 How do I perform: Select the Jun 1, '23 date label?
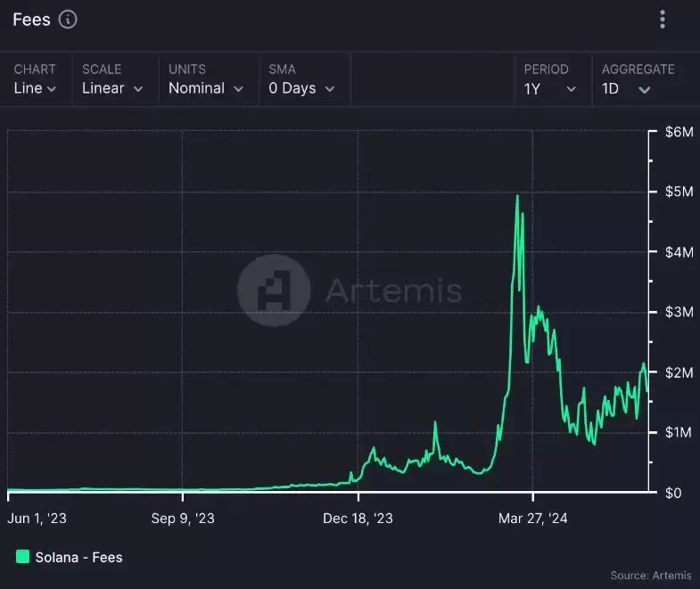tap(37, 519)
